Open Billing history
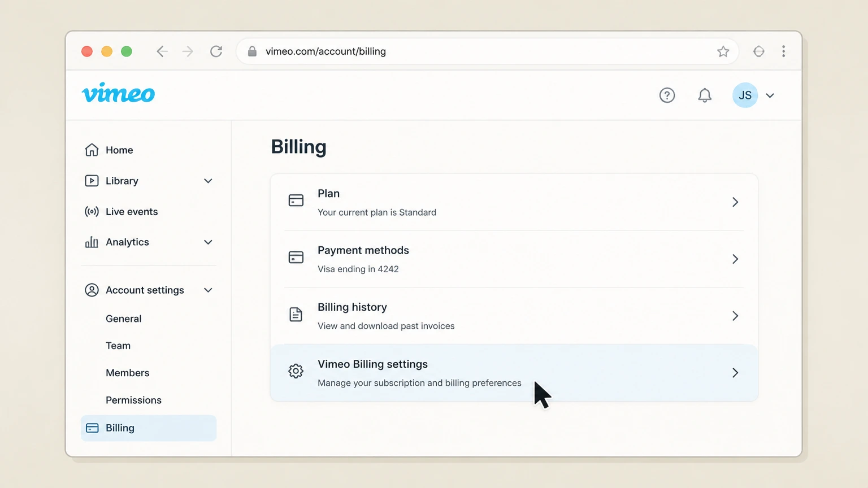 click(514, 316)
